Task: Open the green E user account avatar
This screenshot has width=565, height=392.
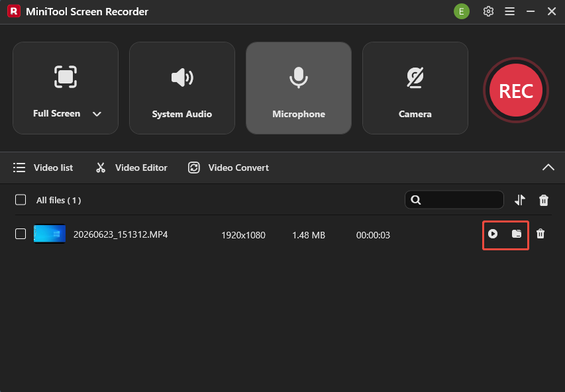Action: tap(461, 11)
